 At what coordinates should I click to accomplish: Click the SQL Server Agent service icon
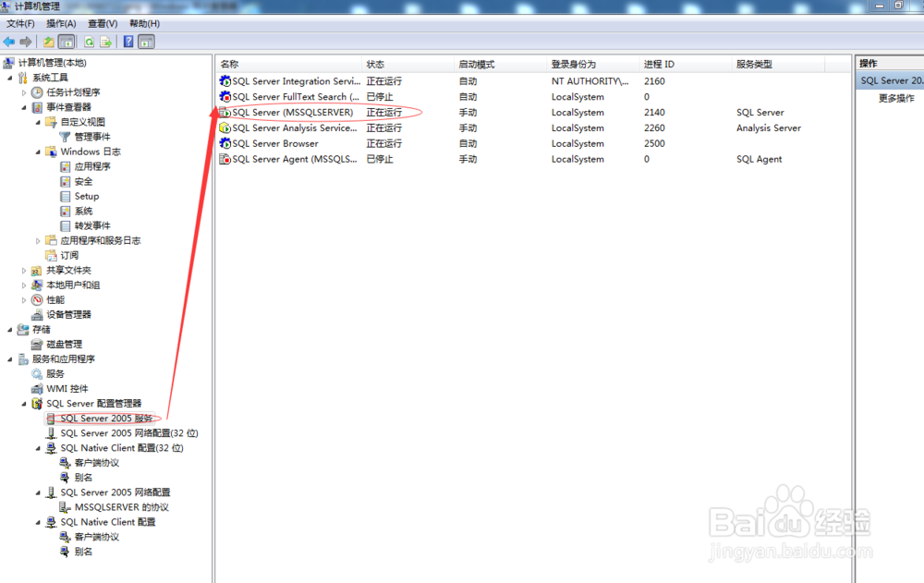pyautogui.click(x=225, y=159)
